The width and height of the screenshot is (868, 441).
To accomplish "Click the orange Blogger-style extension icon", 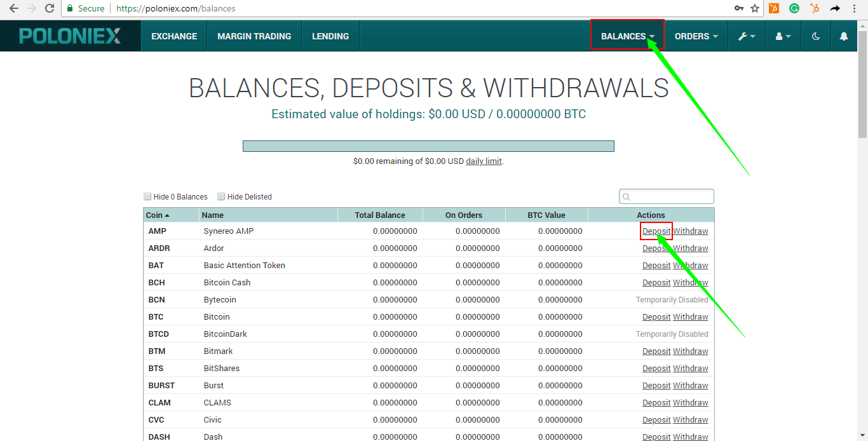I will (x=774, y=9).
